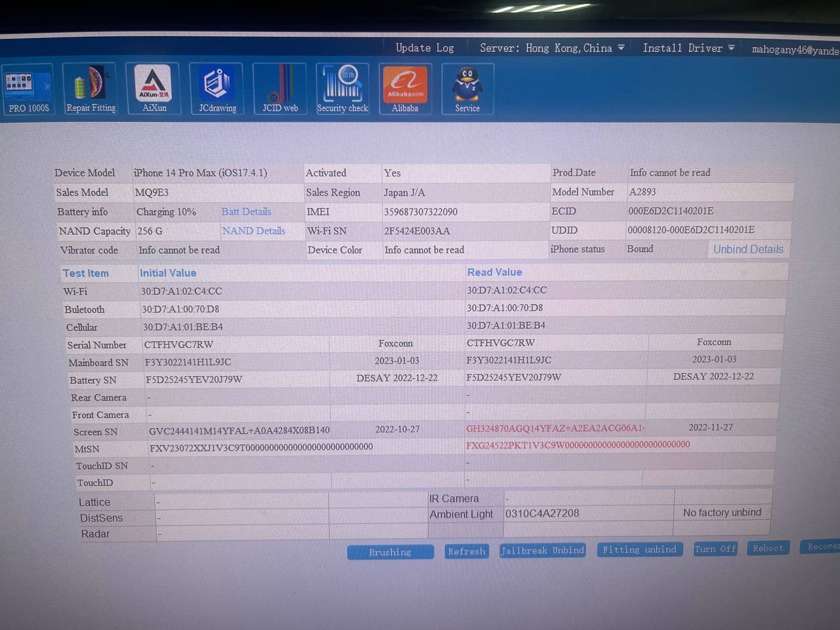
Task: Click the Prod.Date Info cannot be read value
Action: [x=670, y=173]
